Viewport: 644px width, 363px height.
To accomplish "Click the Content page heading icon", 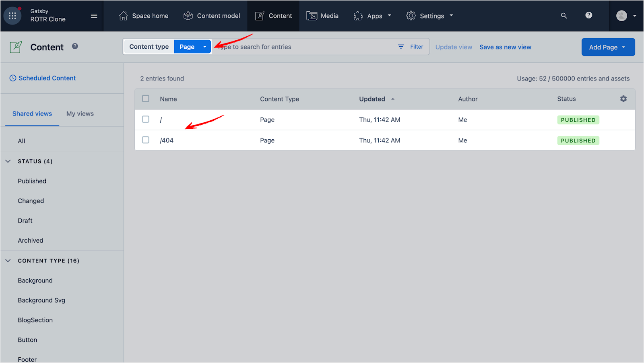I will point(16,47).
